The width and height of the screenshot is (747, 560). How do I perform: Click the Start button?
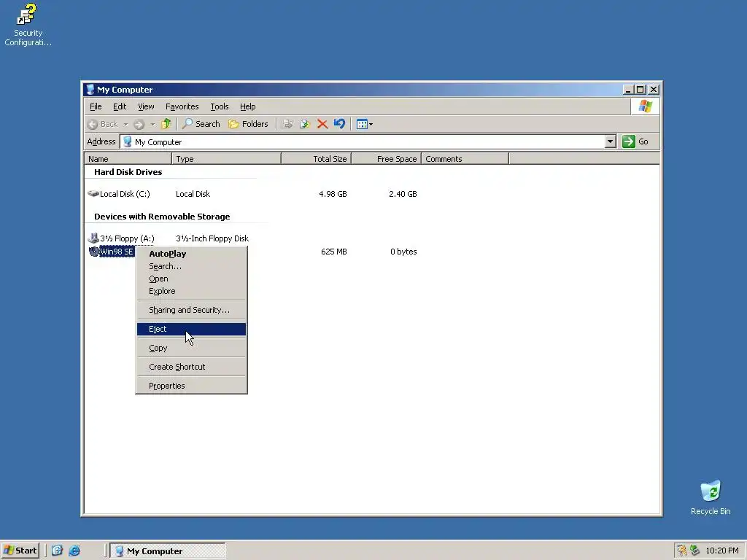pyautogui.click(x=20, y=551)
